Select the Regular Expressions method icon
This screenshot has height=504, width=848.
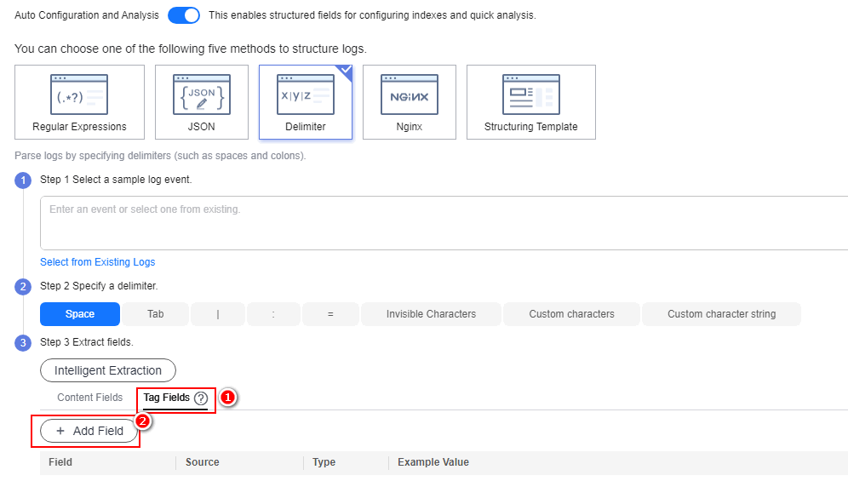pyautogui.click(x=79, y=94)
